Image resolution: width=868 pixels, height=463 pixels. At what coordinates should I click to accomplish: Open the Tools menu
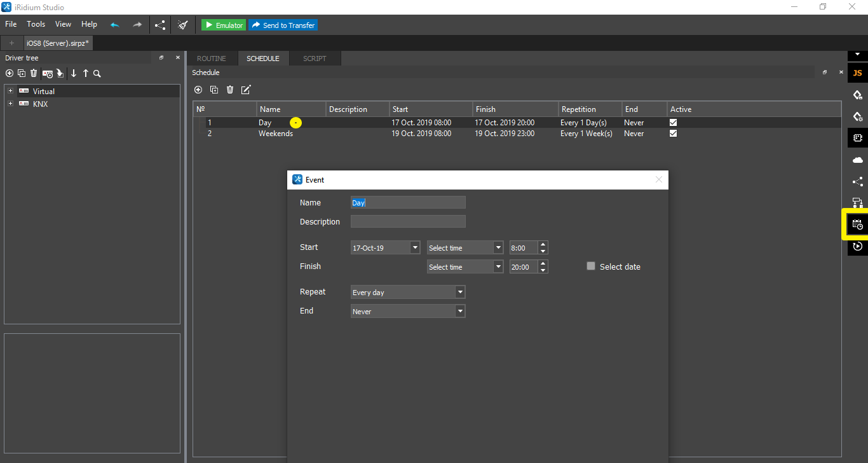36,24
